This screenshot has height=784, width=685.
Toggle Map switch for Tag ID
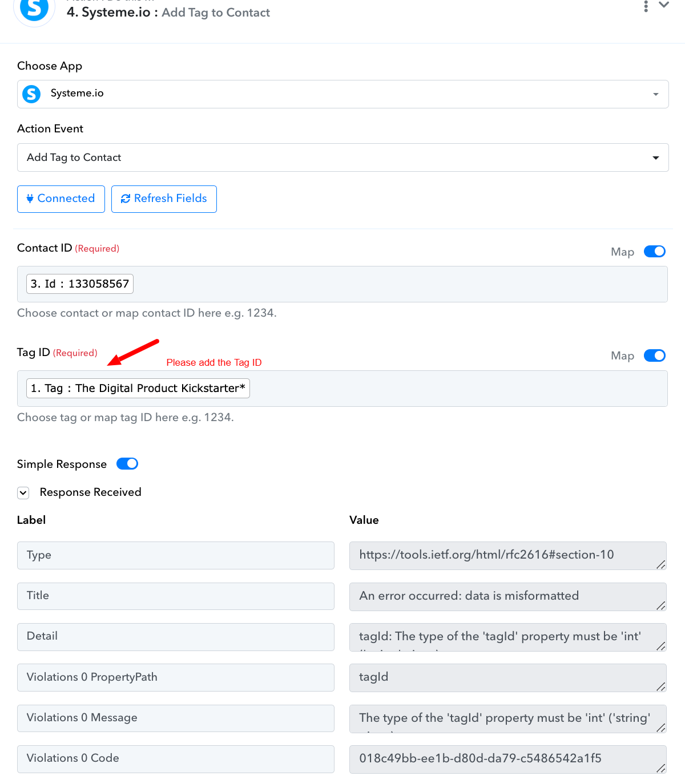[x=655, y=356]
